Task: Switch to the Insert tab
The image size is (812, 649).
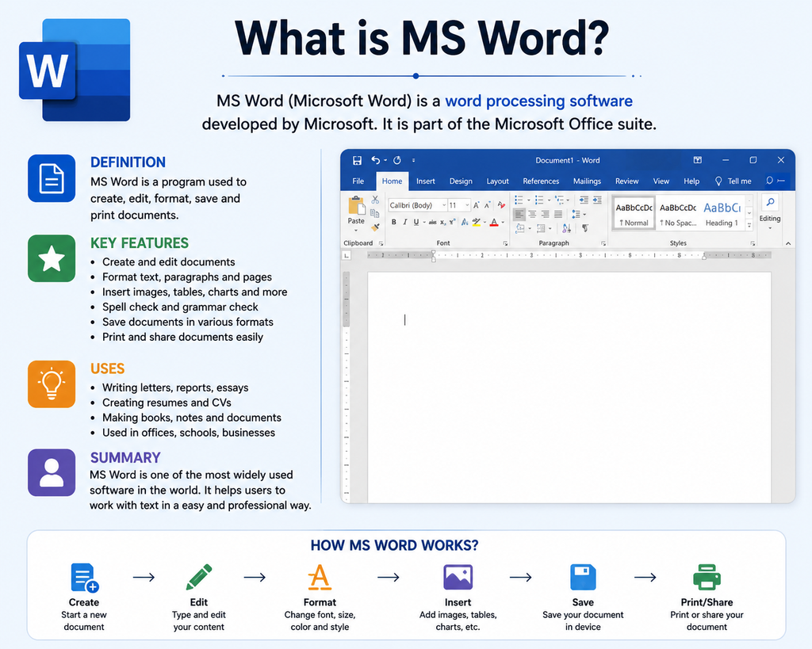Action: [x=426, y=181]
